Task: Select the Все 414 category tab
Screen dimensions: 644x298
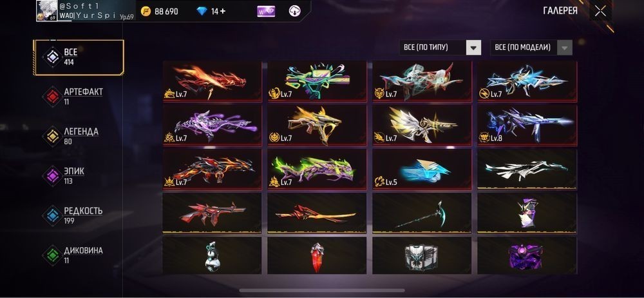Action: pos(79,57)
